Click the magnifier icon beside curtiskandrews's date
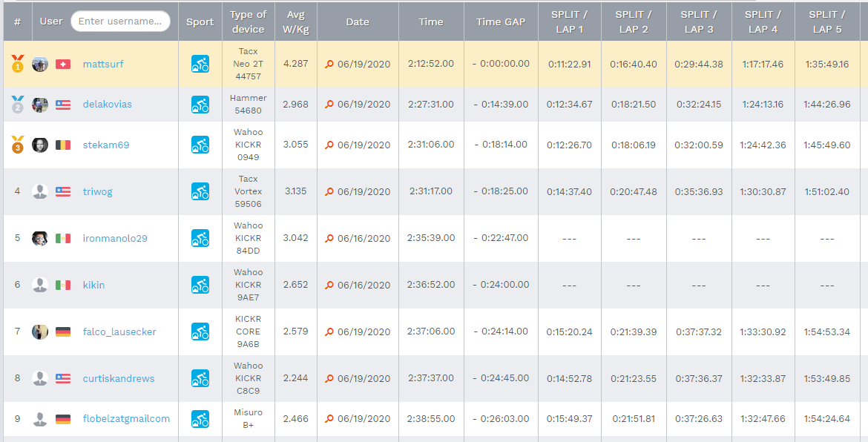Screen dimensions: 868x442 click(329, 378)
